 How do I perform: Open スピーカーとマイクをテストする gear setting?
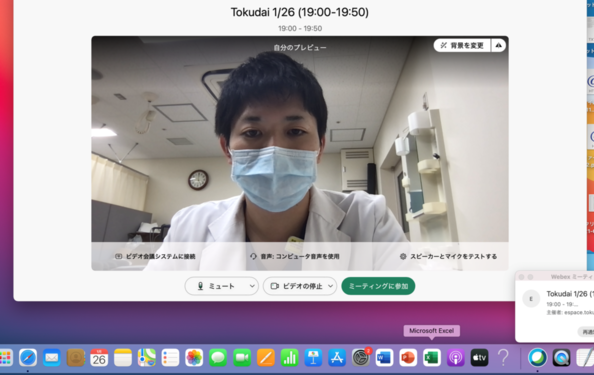[x=449, y=256]
